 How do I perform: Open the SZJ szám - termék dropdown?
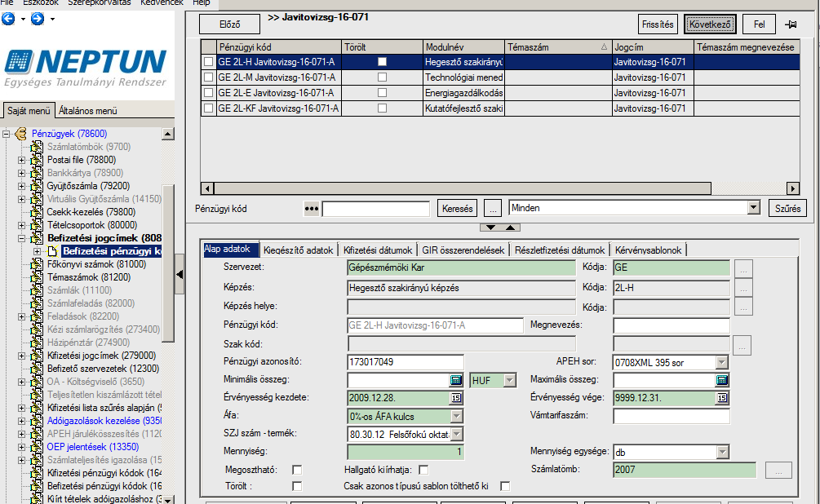click(457, 434)
